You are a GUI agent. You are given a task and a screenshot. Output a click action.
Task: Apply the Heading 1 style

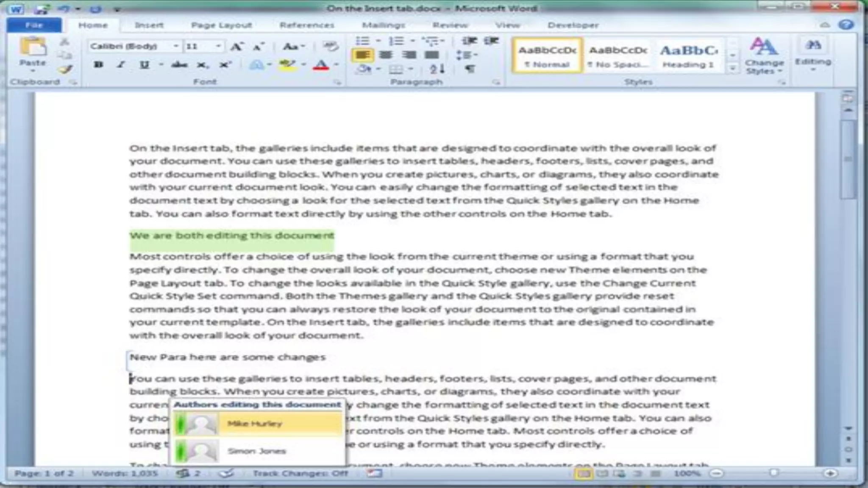(x=688, y=55)
